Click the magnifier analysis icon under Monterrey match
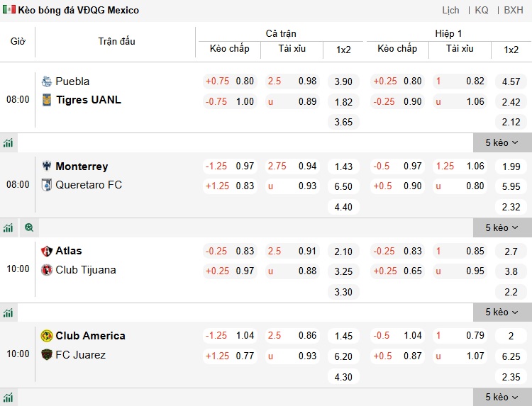 (29, 228)
